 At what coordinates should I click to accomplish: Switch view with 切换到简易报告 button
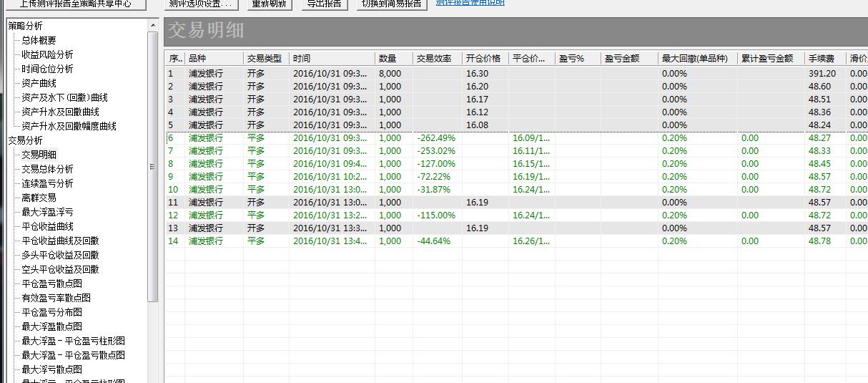click(392, 4)
